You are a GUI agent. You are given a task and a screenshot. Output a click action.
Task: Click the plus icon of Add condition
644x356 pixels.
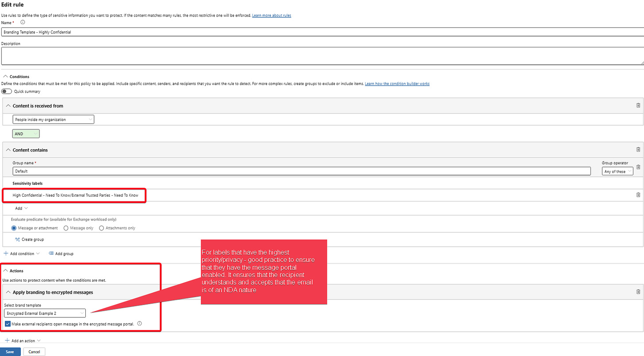(x=6, y=254)
